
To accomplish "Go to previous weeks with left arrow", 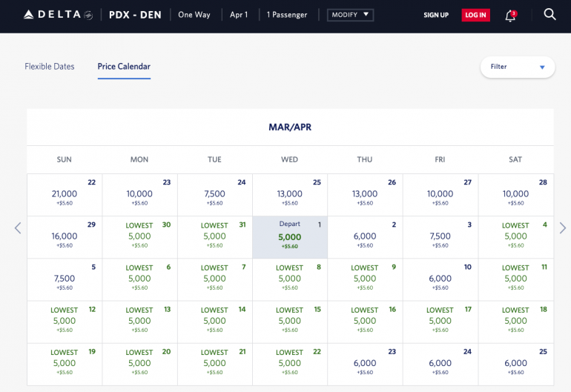I will (x=18, y=228).
